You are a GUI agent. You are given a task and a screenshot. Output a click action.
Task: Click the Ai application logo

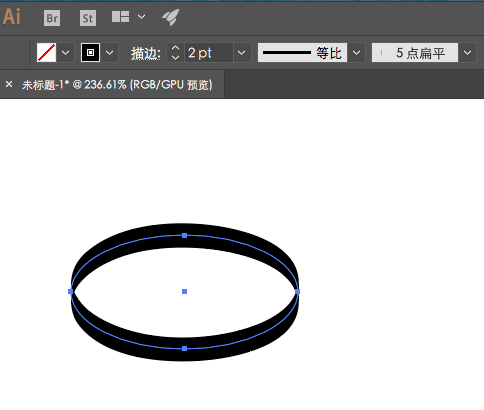[11, 17]
